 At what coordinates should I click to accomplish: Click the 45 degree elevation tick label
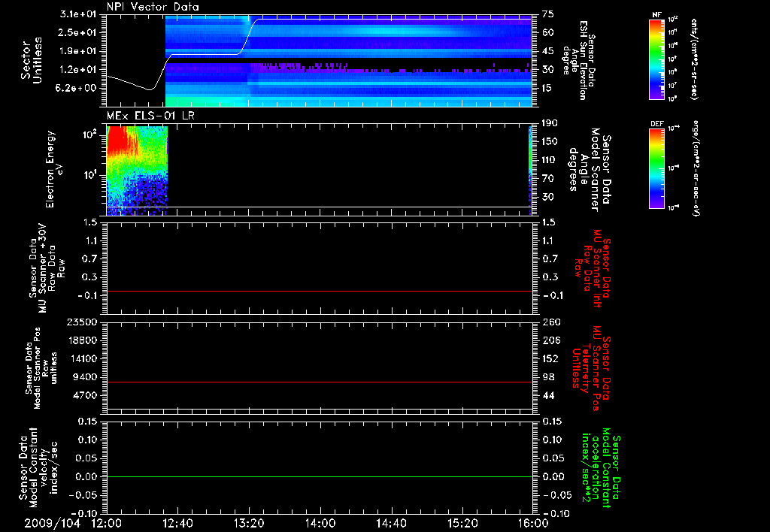(x=548, y=51)
